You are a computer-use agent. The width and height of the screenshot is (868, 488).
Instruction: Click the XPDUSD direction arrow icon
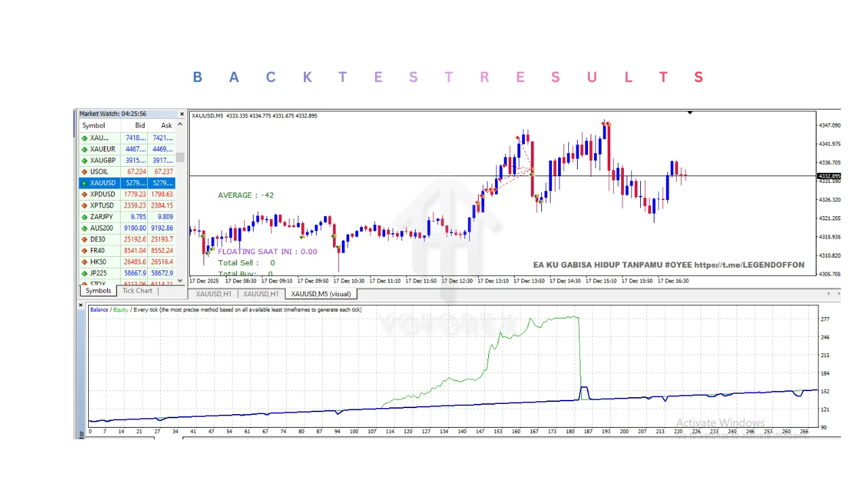tap(84, 195)
